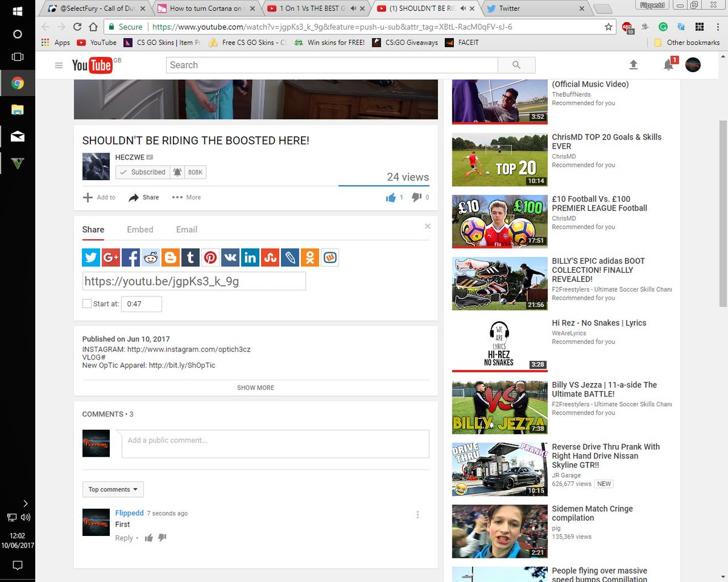Open the Add to playlist menu
Screen dimensions: 728x582
99,197
